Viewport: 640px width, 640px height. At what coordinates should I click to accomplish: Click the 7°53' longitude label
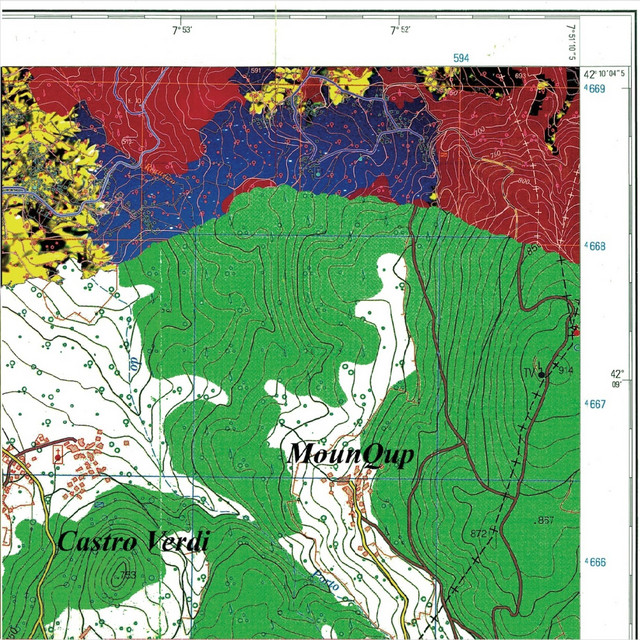coord(180,31)
